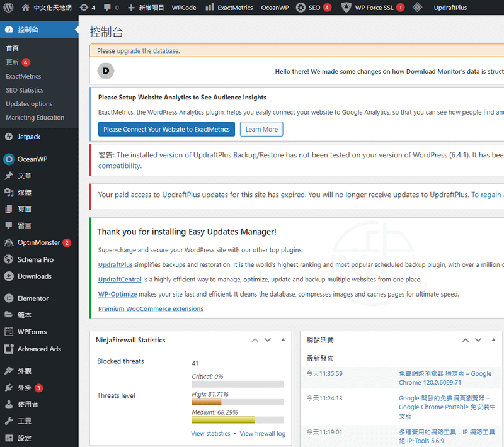Click View statistics link

pyautogui.click(x=210, y=434)
